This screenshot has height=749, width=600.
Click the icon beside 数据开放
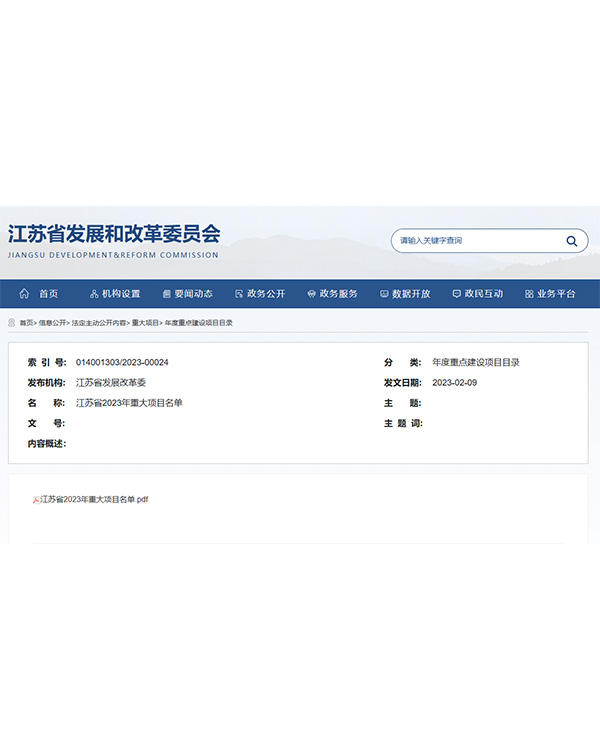tap(384, 294)
